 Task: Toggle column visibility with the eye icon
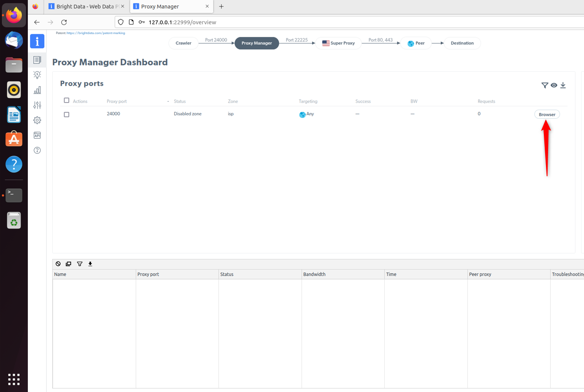pos(554,85)
